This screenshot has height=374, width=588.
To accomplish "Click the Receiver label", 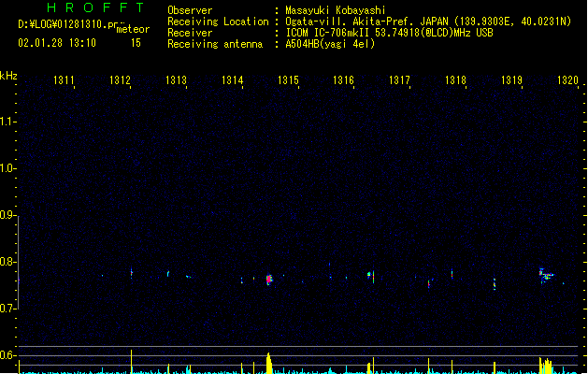I will click(x=190, y=33).
